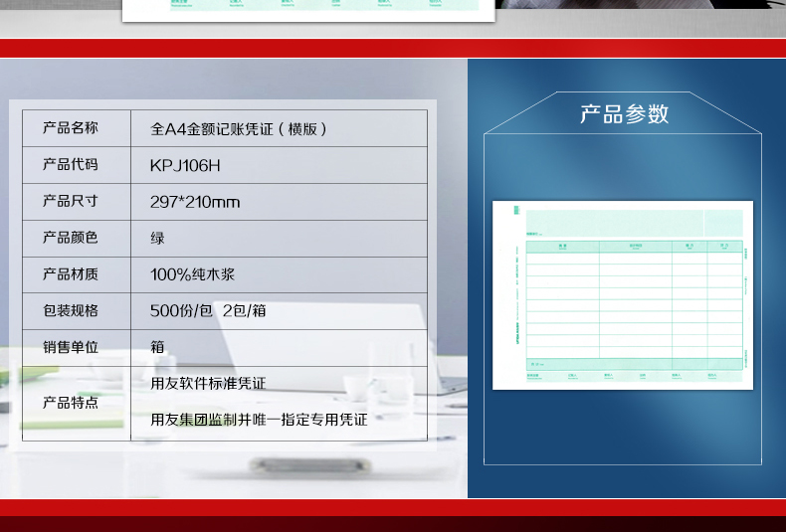
Task: Click the cropped voucher image at top
Action: [308, 10]
